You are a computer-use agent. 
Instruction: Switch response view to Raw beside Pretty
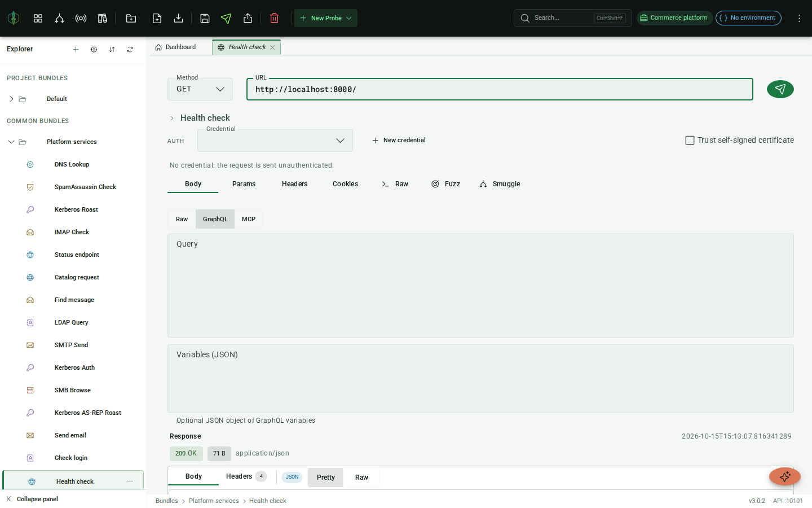(x=361, y=478)
